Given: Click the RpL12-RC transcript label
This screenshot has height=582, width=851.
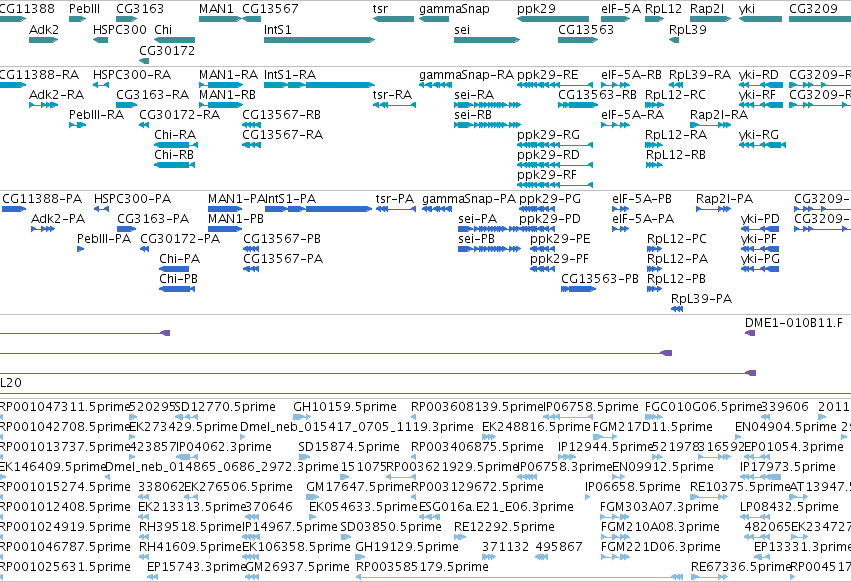Looking at the screenshot, I should 675,94.
